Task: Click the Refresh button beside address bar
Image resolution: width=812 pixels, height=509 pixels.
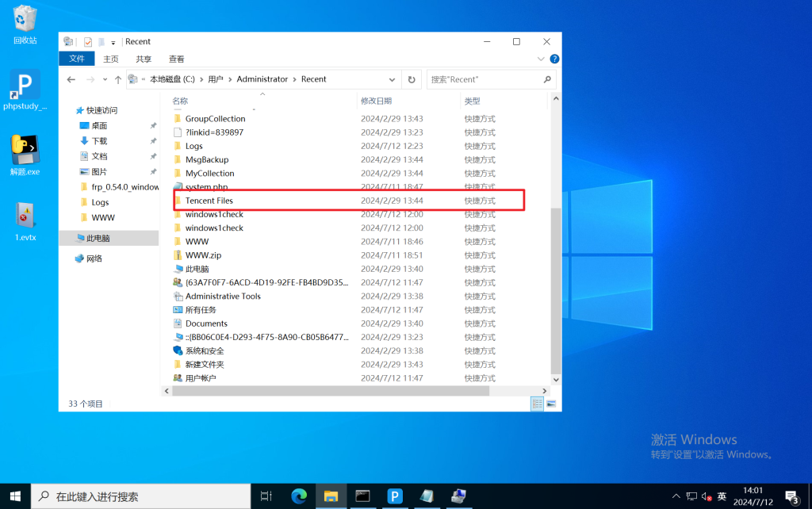Action: point(412,79)
